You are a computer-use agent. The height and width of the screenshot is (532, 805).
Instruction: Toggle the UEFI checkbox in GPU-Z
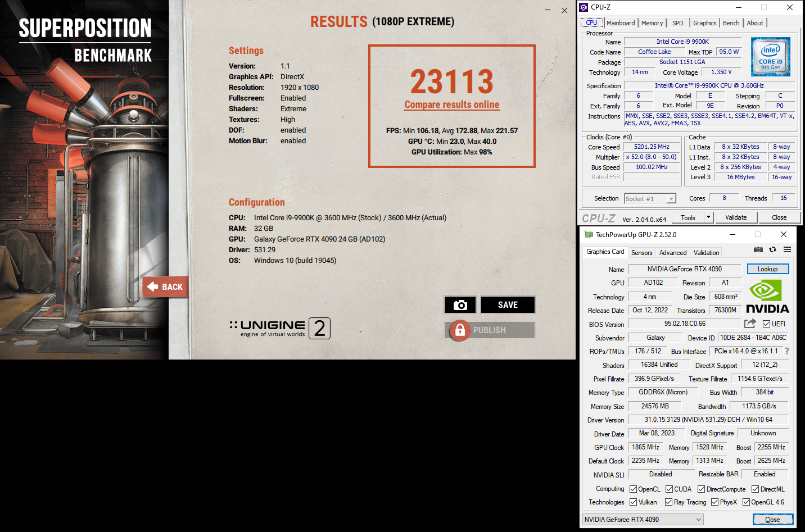point(767,324)
